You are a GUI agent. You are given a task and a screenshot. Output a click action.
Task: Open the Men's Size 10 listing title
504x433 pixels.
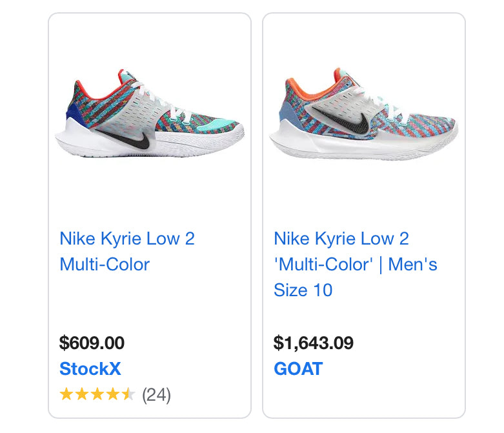coord(356,264)
